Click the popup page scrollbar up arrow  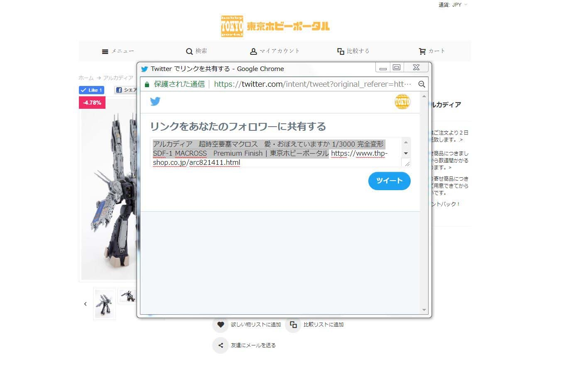[424, 96]
